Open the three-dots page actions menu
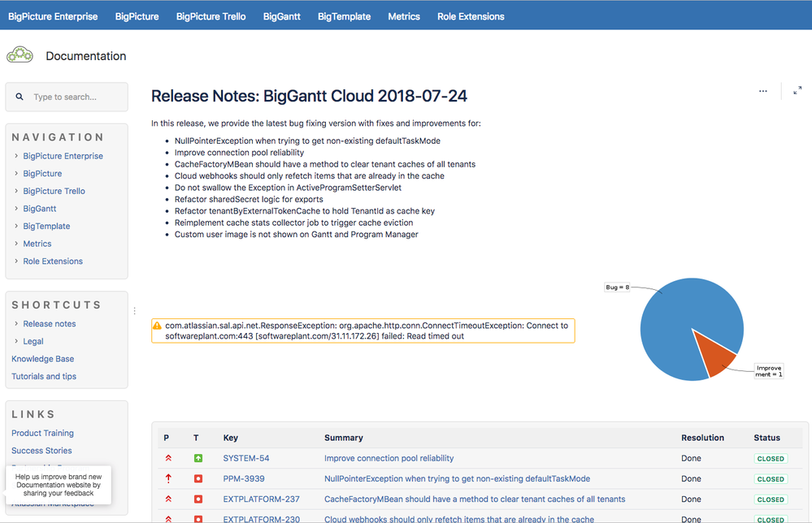The image size is (812, 523). [x=762, y=91]
